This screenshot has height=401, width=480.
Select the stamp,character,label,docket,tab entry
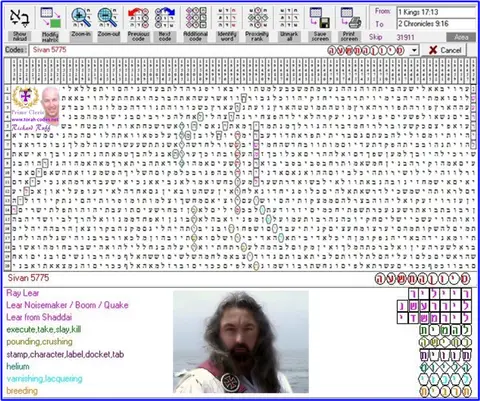(65, 354)
